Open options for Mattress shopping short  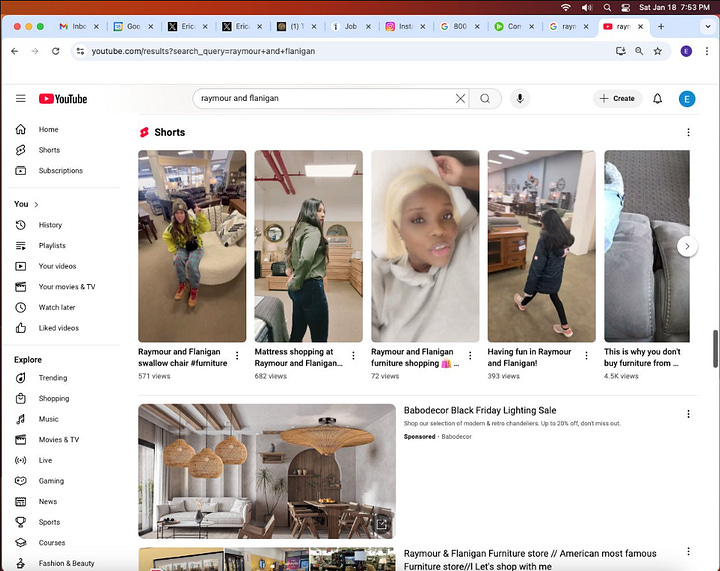[353, 355]
